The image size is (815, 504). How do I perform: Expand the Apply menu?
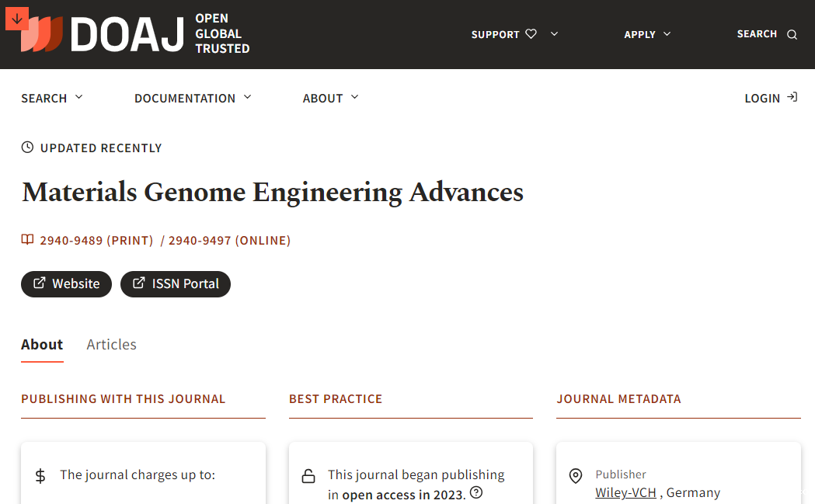click(x=647, y=34)
